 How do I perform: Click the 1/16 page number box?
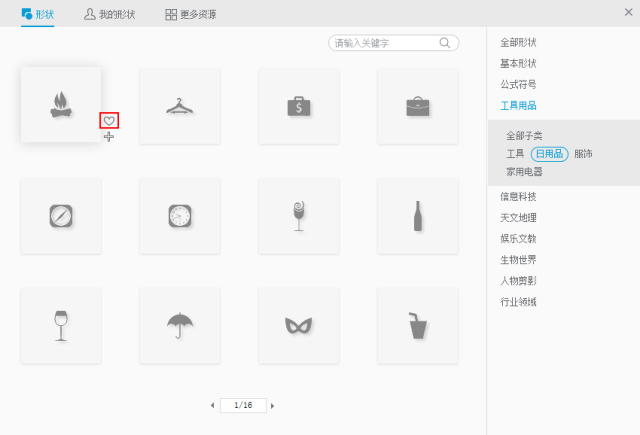pos(243,405)
